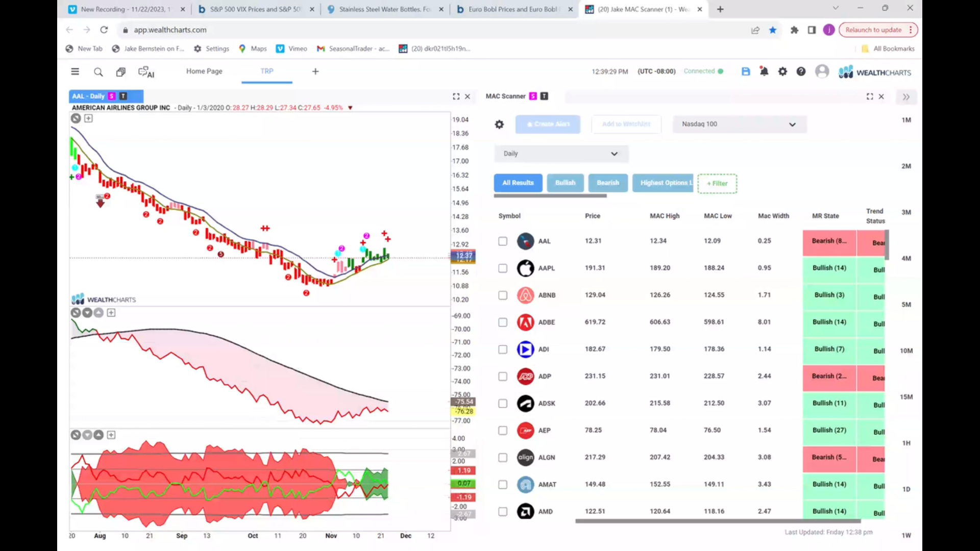Collapse the right sidebar with double chevron
The width and height of the screenshot is (980, 551).
tap(906, 97)
